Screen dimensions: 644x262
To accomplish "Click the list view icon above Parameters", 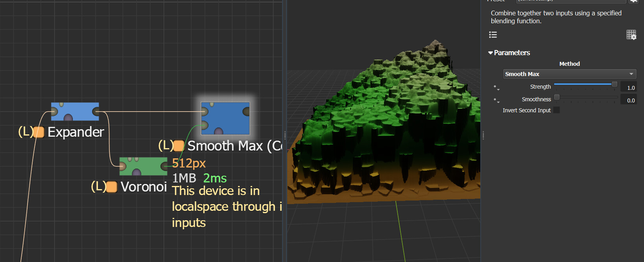I will tap(493, 35).
